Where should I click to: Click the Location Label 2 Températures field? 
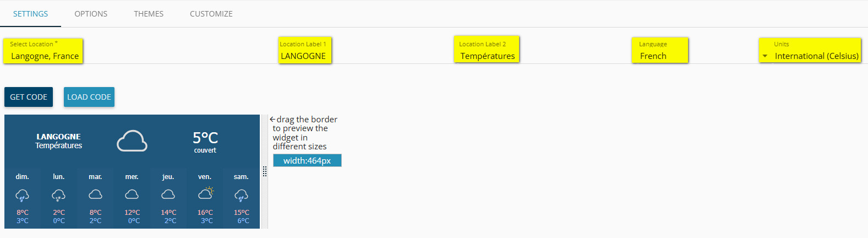488,56
